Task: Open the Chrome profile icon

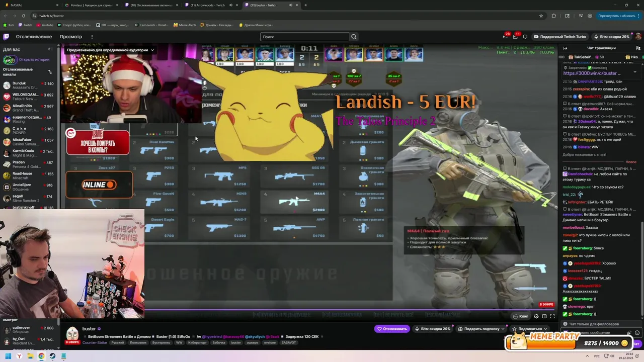Action: tap(590, 16)
